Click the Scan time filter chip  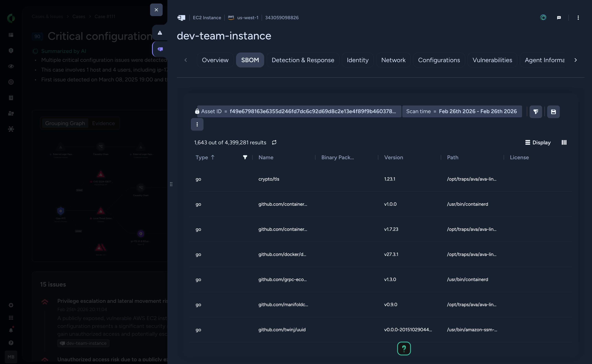[462, 111]
